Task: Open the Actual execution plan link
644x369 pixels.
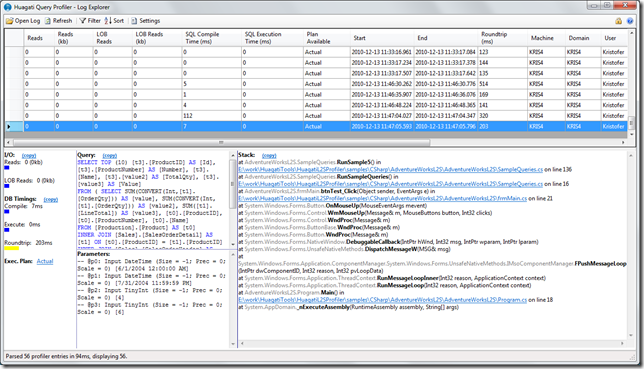Action: click(45, 261)
